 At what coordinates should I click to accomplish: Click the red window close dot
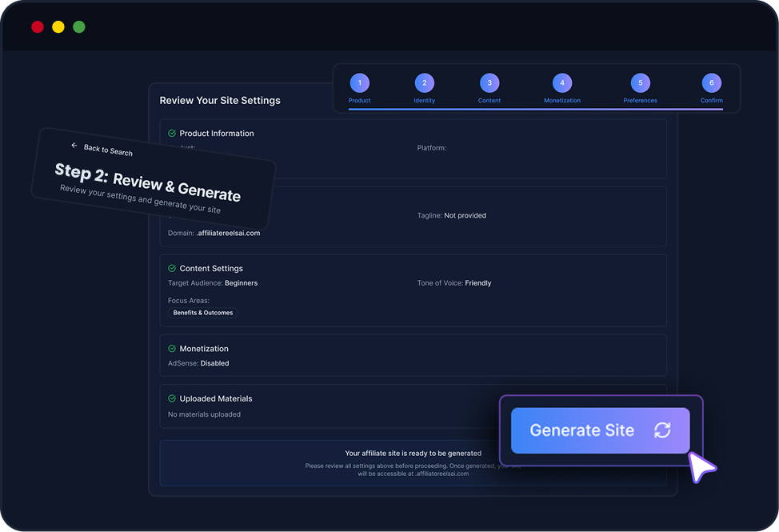[38, 27]
